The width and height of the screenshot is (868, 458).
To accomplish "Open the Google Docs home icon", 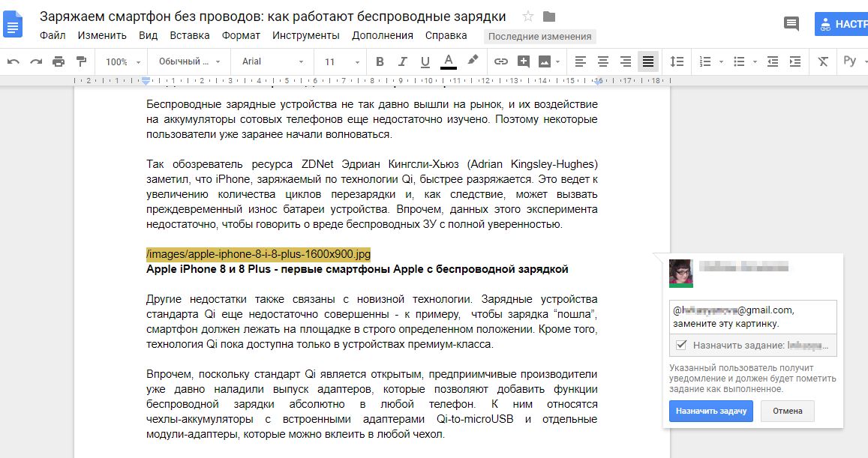I will [x=13, y=25].
